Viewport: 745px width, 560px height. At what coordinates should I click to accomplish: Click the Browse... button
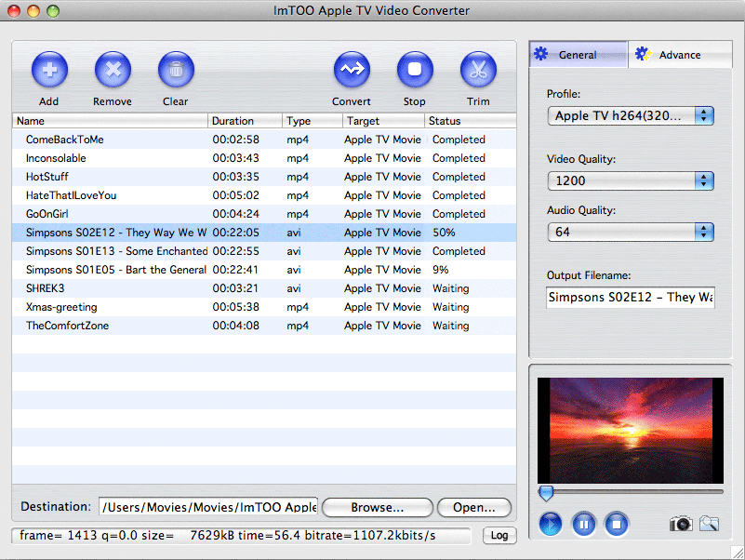[x=378, y=507]
